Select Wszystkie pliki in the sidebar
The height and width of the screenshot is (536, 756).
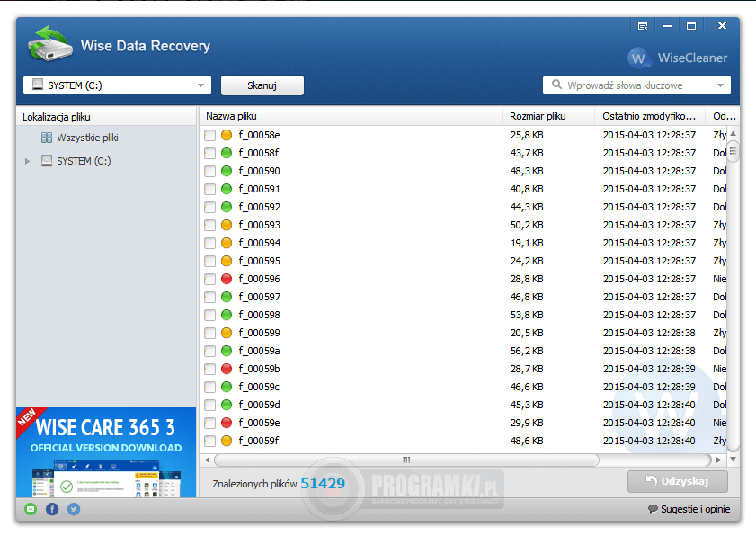[87, 138]
